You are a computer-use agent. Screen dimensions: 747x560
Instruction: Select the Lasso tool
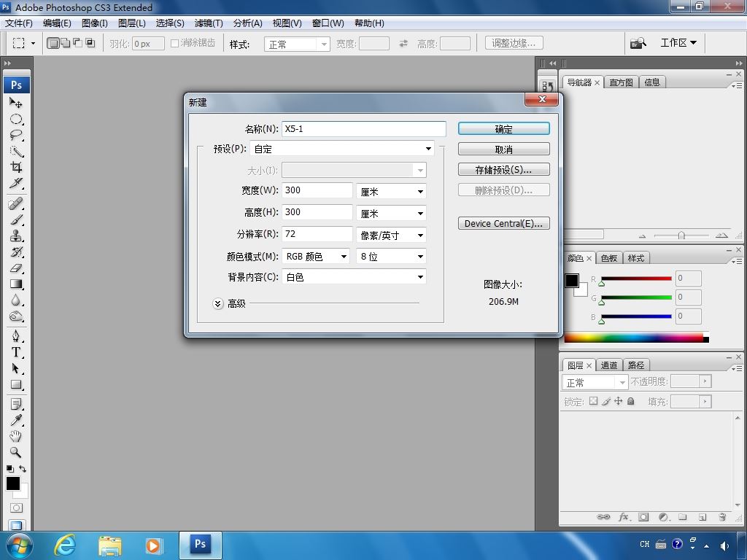16,135
